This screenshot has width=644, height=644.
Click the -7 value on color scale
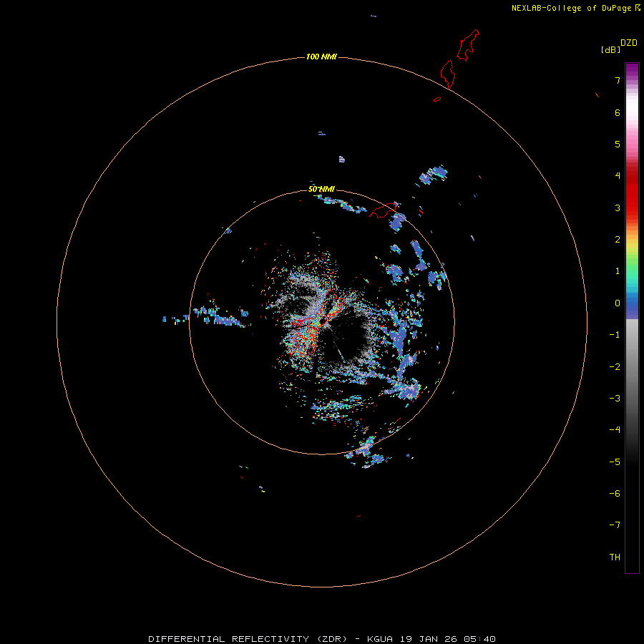point(615,525)
